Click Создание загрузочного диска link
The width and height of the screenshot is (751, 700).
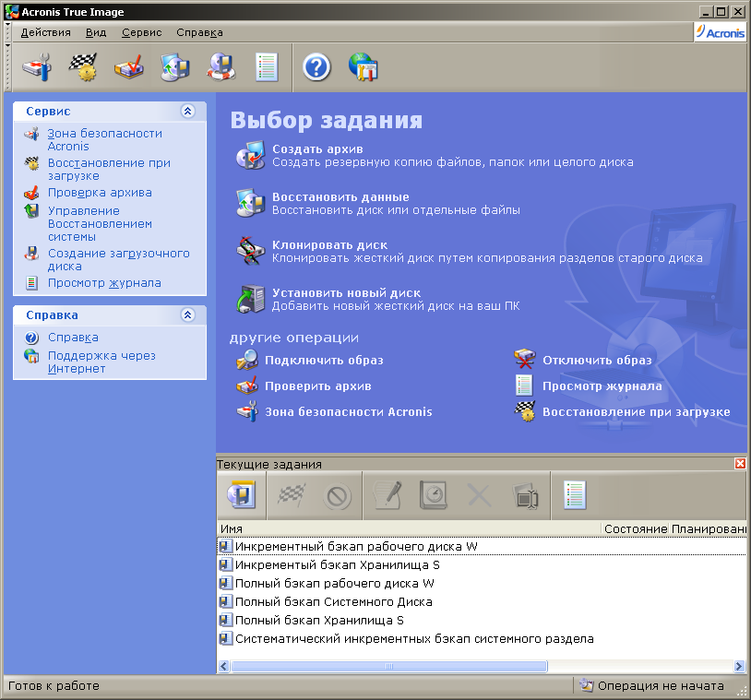click(x=118, y=259)
